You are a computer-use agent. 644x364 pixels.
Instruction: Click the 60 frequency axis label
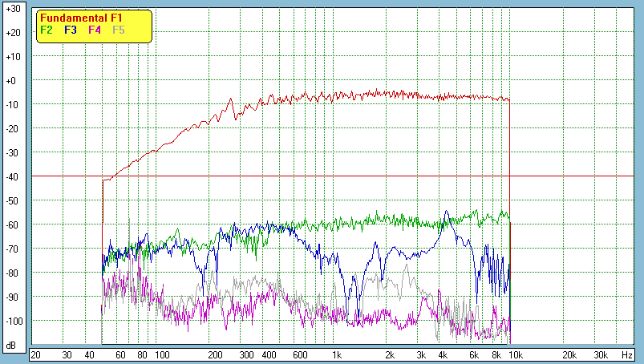tap(120, 355)
